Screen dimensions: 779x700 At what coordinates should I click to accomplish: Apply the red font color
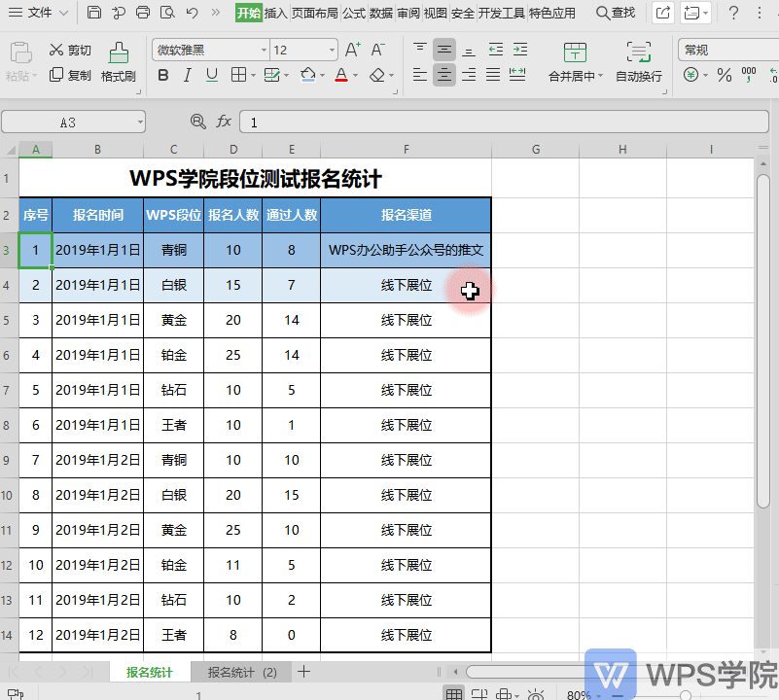click(x=341, y=75)
